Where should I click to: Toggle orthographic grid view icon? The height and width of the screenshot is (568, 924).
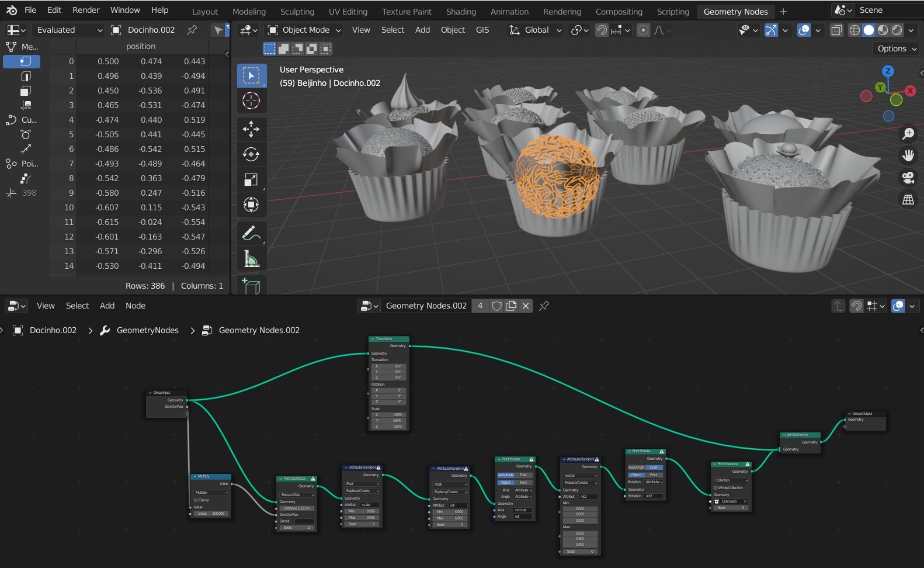pyautogui.click(x=908, y=200)
